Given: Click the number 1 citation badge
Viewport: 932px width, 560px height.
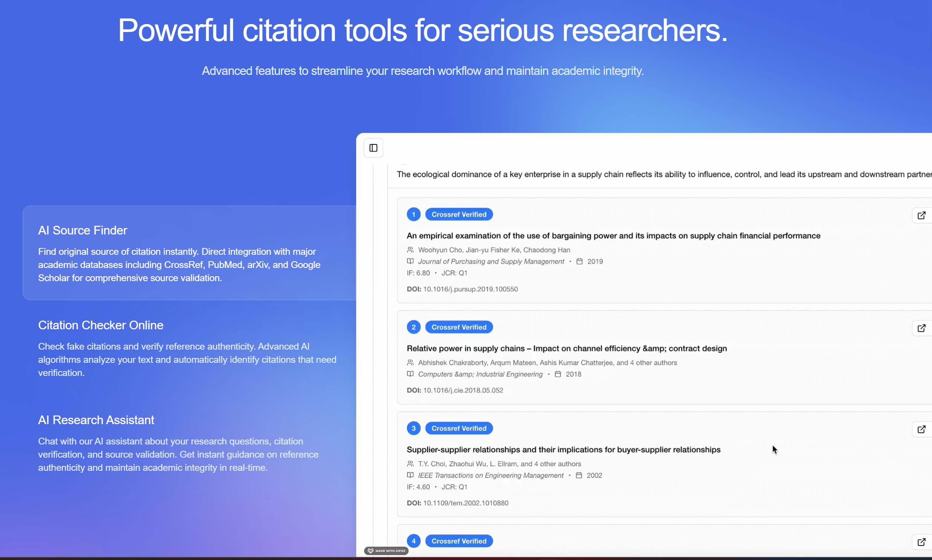Looking at the screenshot, I should (414, 215).
